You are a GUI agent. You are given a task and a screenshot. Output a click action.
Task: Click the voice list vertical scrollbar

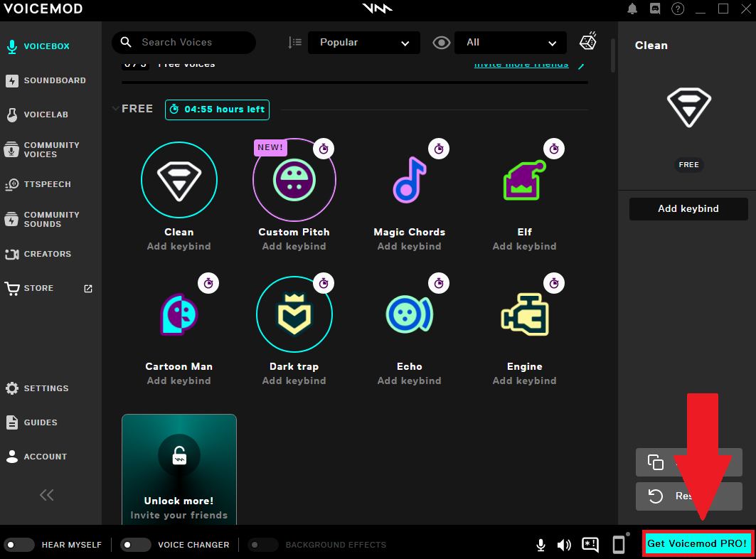click(613, 55)
